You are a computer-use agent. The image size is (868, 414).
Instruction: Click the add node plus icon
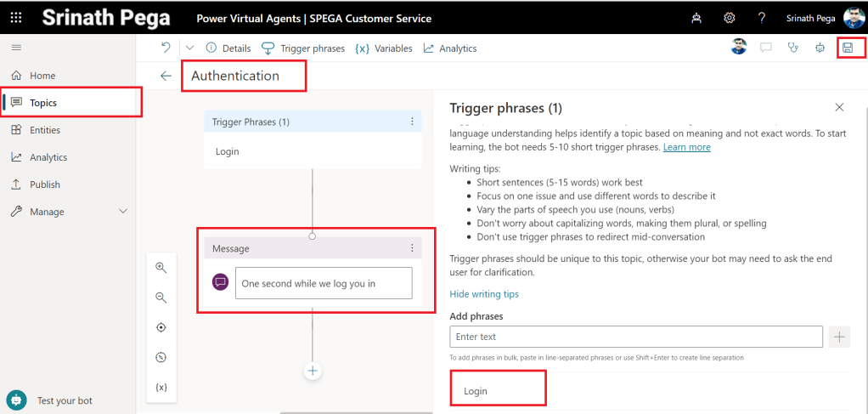[313, 371]
